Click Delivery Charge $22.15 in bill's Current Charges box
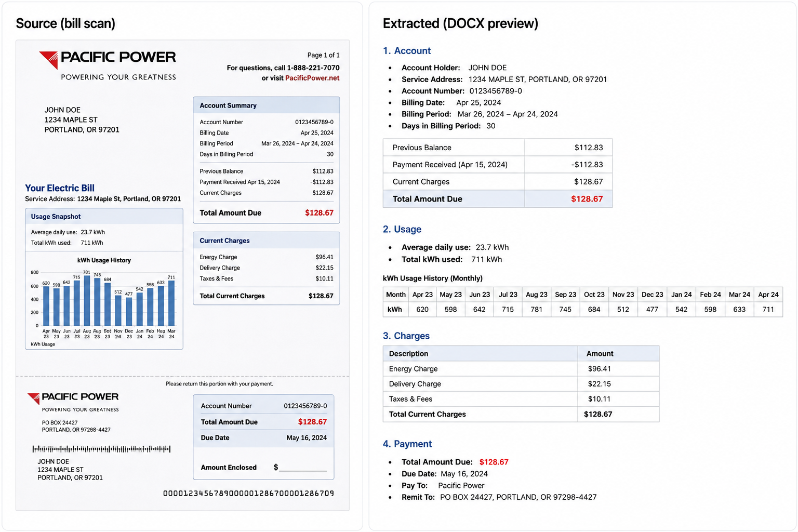 tap(267, 268)
